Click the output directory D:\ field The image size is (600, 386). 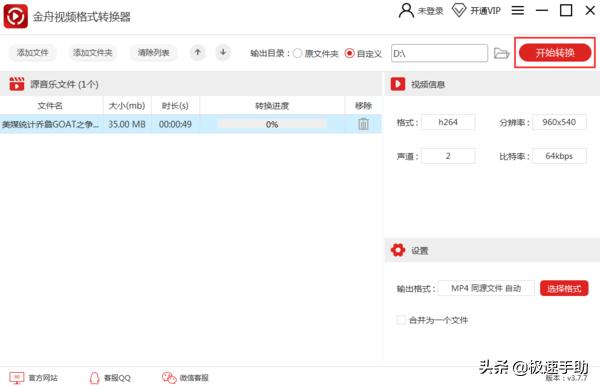click(439, 53)
